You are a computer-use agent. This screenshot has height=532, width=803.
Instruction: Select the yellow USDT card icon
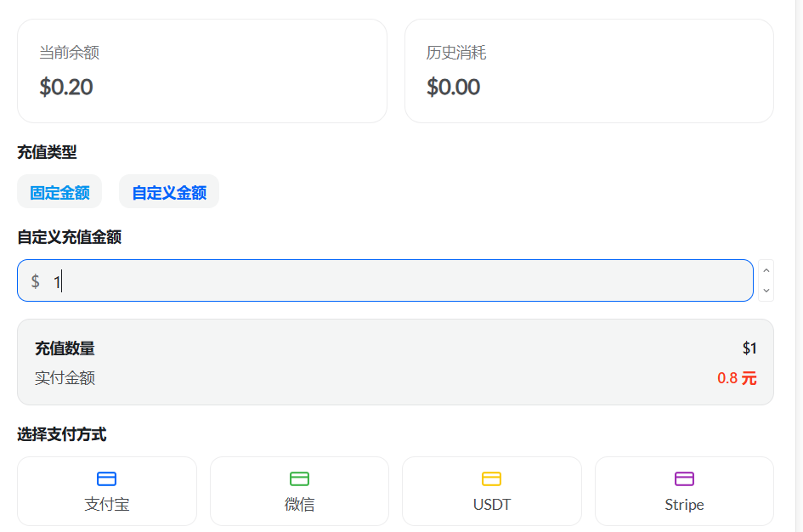(491, 478)
